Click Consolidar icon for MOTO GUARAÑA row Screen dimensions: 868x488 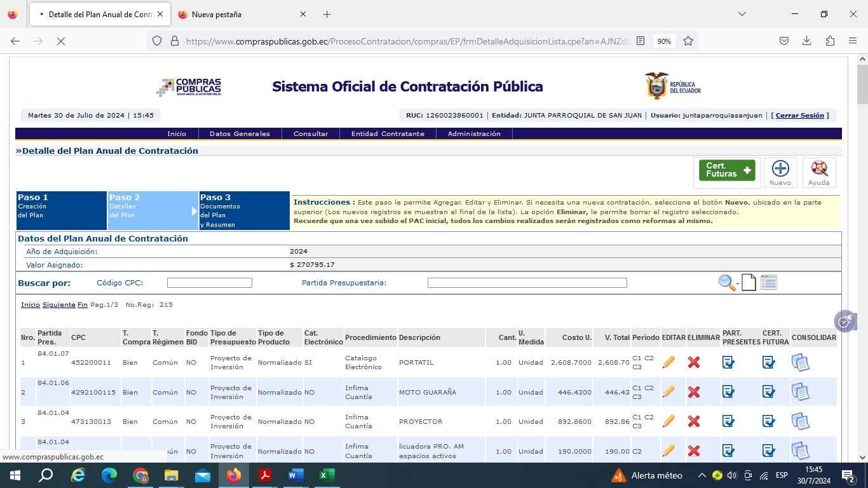tap(800, 392)
